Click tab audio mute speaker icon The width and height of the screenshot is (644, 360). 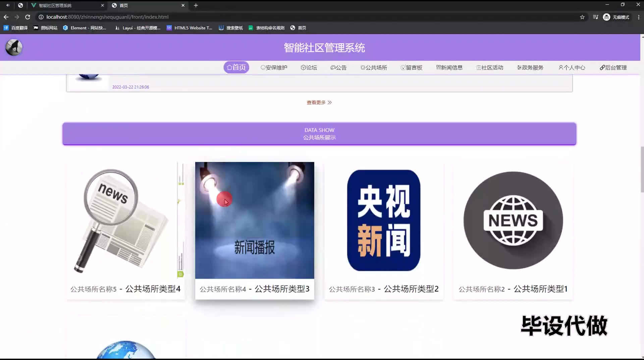pos(8,5)
